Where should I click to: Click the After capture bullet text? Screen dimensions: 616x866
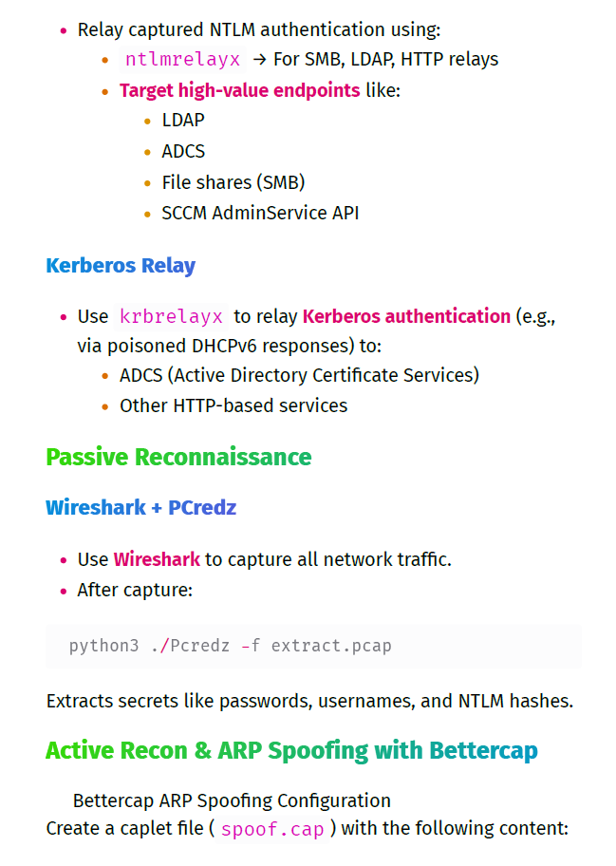click(135, 591)
